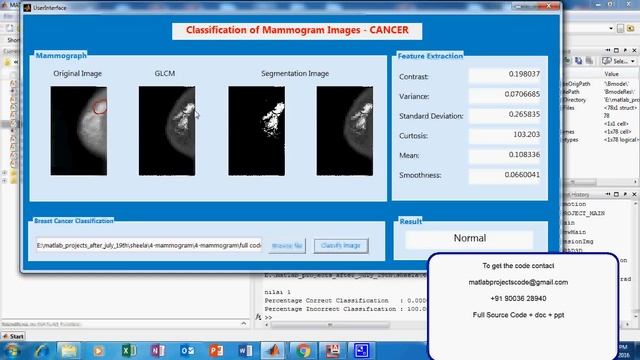Close the Workspace panel in MATLAB

(634, 50)
